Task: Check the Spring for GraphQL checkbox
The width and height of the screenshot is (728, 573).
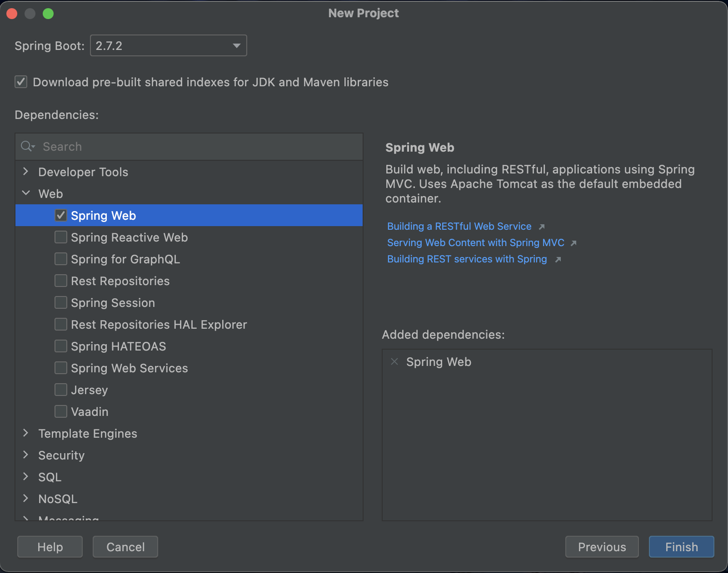Action: (61, 259)
